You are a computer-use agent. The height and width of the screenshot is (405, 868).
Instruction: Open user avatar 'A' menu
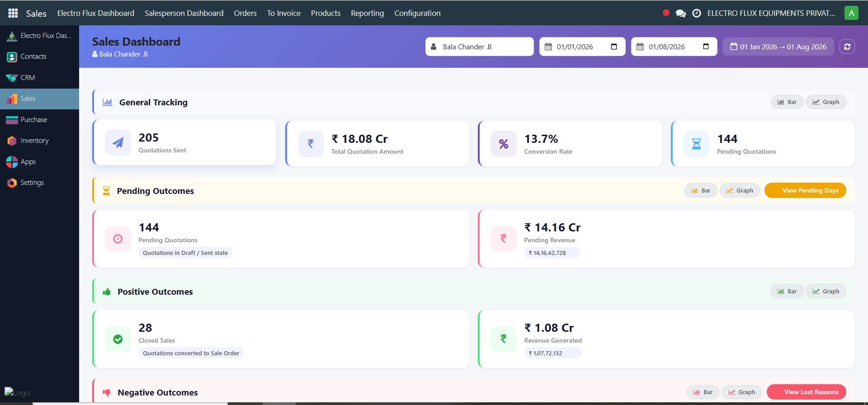coord(851,13)
